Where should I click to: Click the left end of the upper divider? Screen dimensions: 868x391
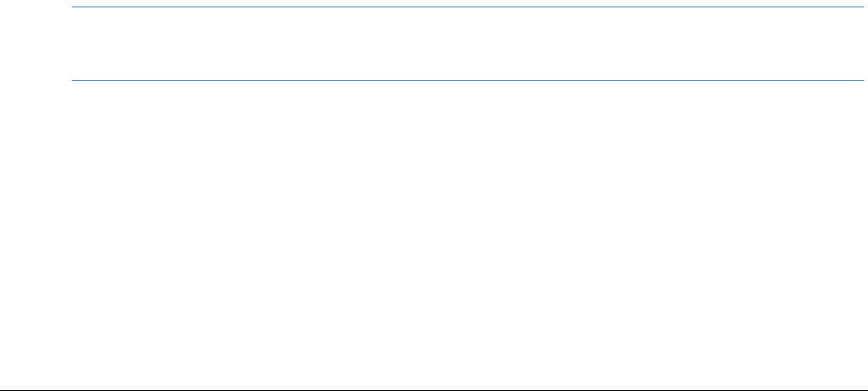click(75, 7)
